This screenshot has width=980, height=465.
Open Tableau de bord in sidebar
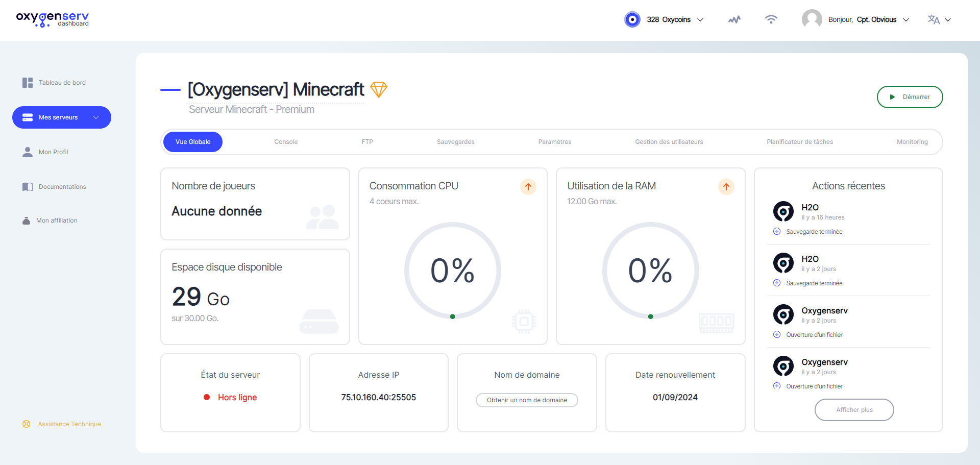(62, 83)
